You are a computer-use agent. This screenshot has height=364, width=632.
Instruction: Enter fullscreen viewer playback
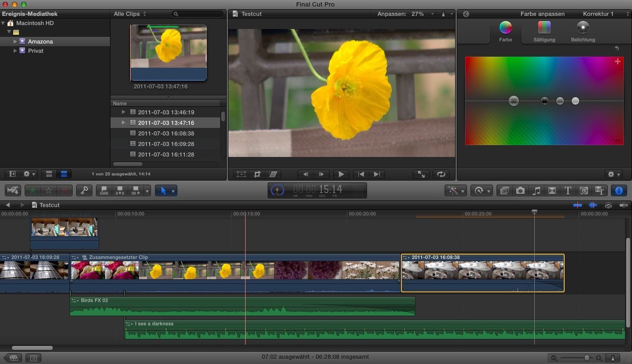click(421, 174)
